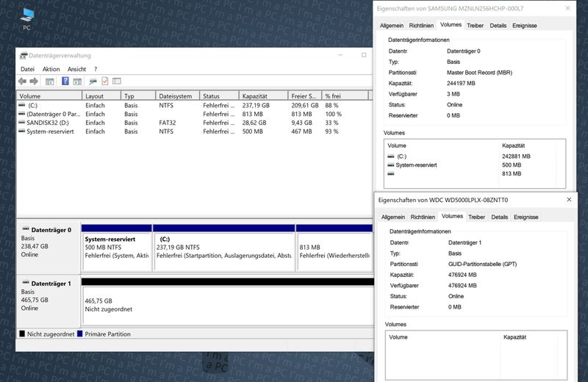
Task: Click the blue Primäre Partition legend swatch
Action: pyautogui.click(x=79, y=334)
